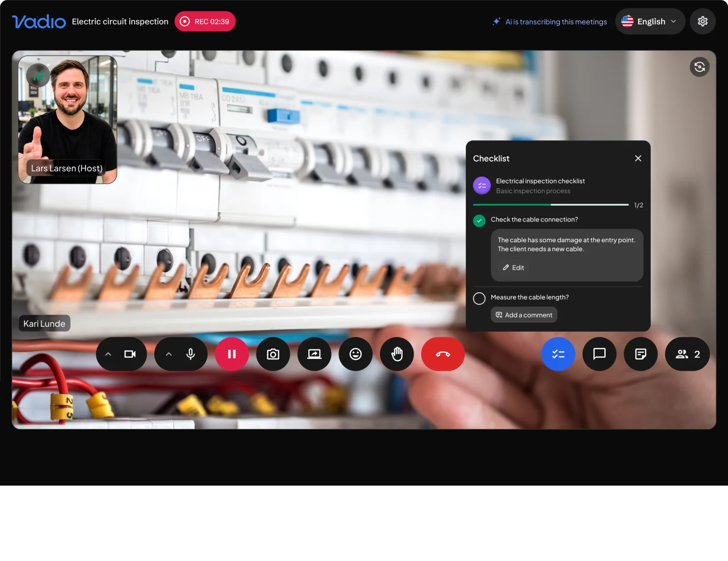Take a snapshot with camera icon
This screenshot has height=561, width=728.
tap(273, 354)
